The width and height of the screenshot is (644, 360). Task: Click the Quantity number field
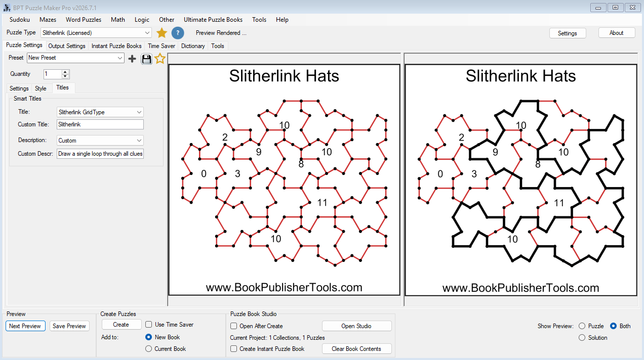coord(53,74)
